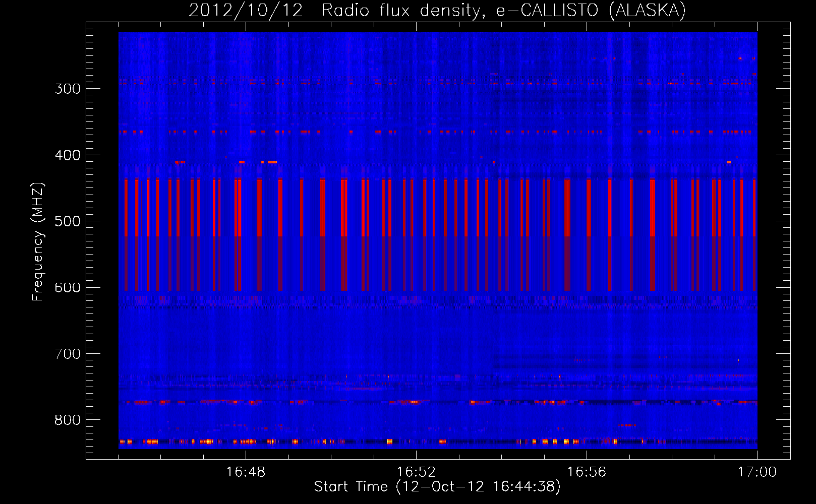816x504 pixels.
Task: Click the 16:56 time axis label
Action: [587, 472]
